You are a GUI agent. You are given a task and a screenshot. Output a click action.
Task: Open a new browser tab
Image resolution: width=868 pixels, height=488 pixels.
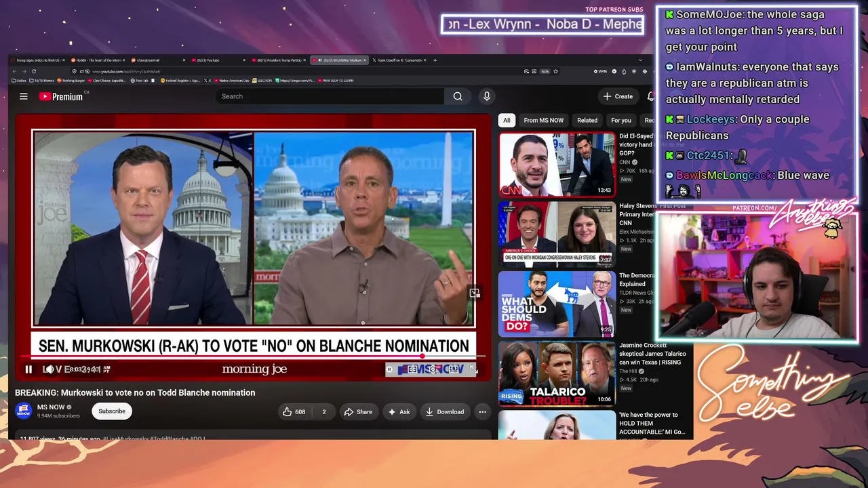click(435, 60)
